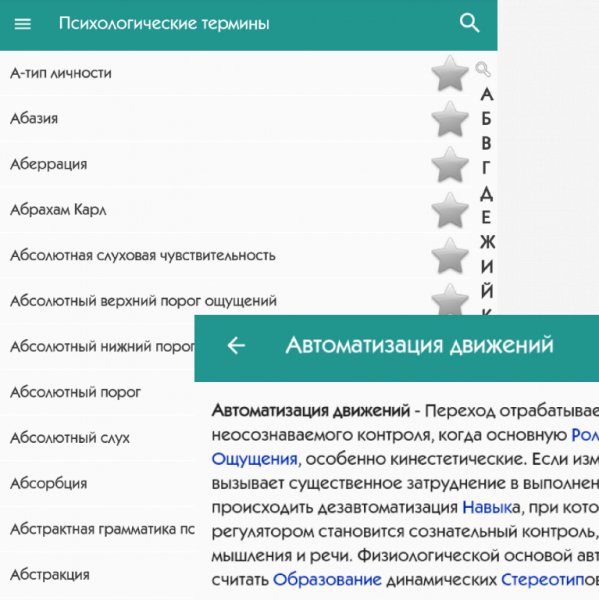Screen dimensions: 599x600
Task: Jump to letter Й in index
Action: (x=486, y=291)
